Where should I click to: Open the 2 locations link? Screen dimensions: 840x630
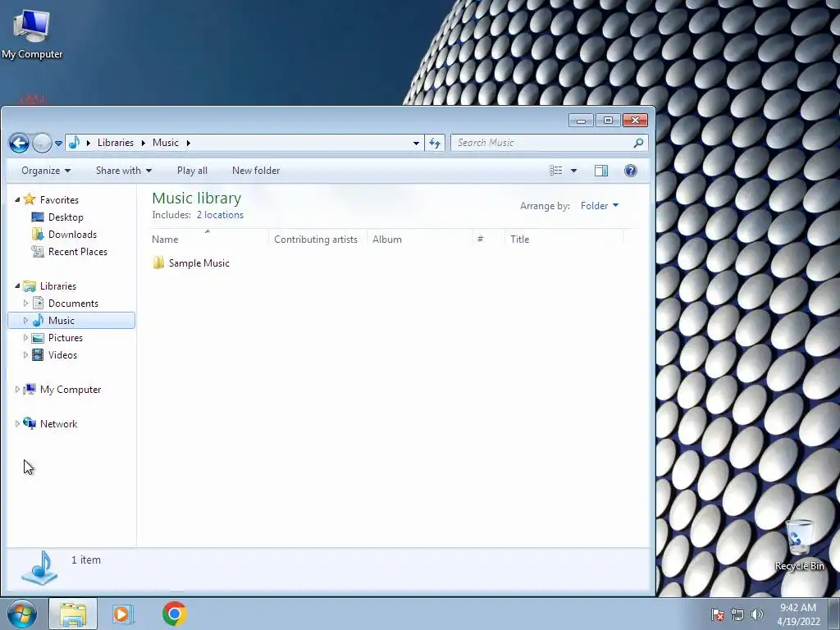220,215
